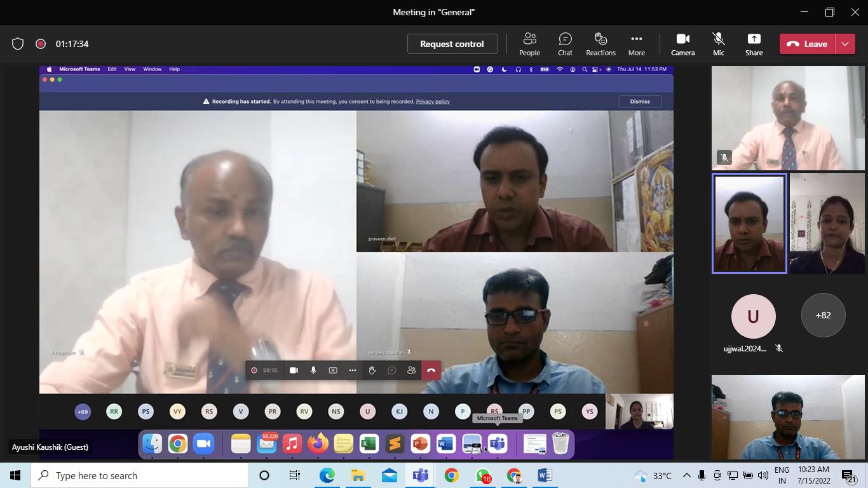Click the shield security icon
The image size is (868, 488).
[x=18, y=44]
